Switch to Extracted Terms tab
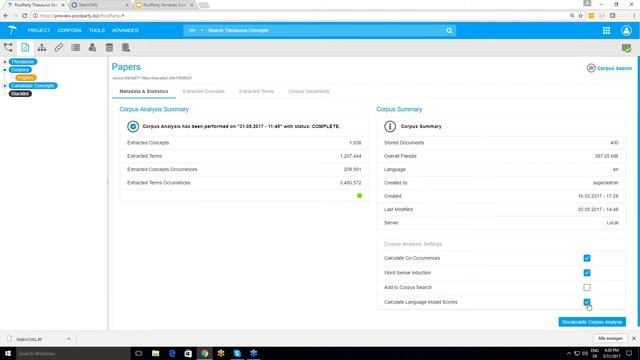 click(x=256, y=91)
